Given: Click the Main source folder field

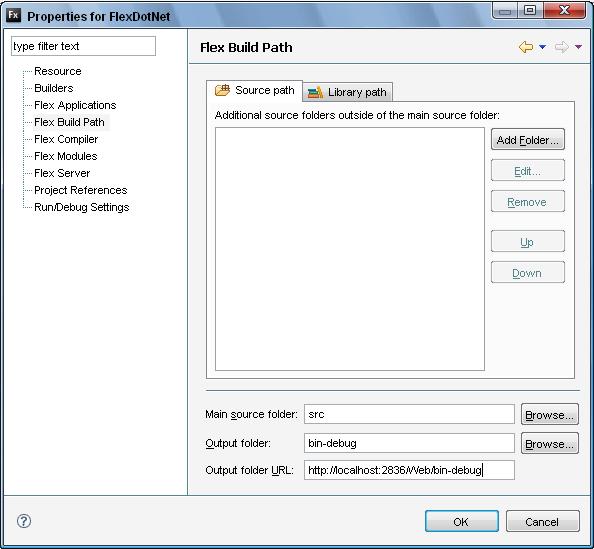Looking at the screenshot, I should [x=409, y=414].
